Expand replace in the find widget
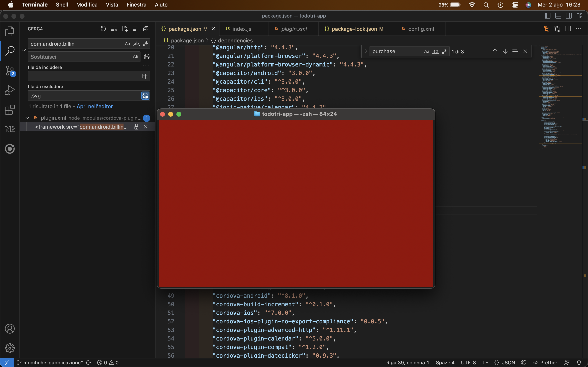Screen dimensions: 588x367 tap(366, 51)
